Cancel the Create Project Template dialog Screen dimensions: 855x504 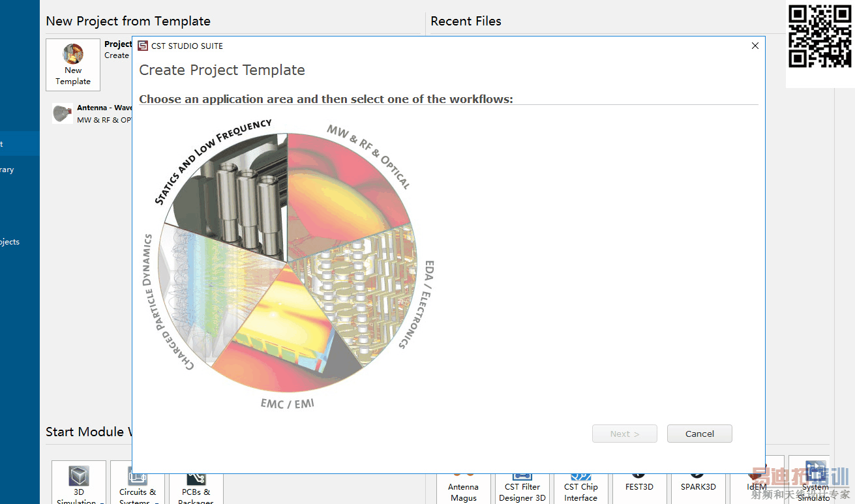(x=699, y=434)
